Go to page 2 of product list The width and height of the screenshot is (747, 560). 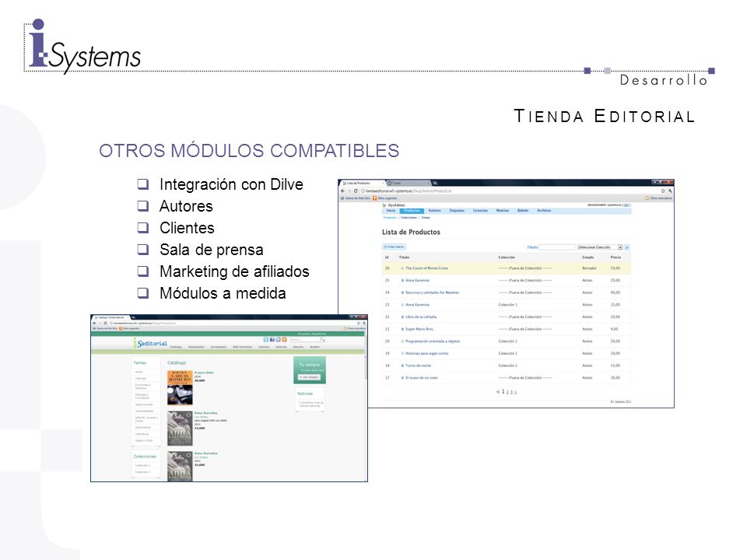tap(507, 392)
